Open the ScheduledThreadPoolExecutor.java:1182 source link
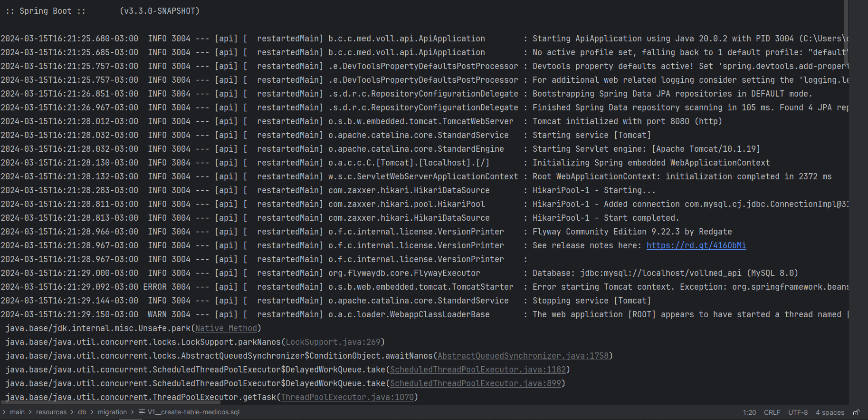 (478, 370)
